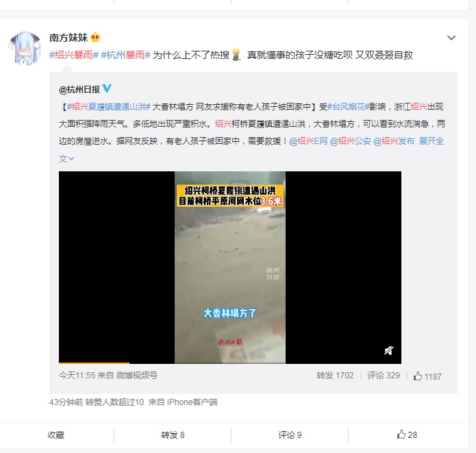Viewport: 476px width, 453px height.
Task: Open #台风烟花# topic link
Action: [348, 107]
